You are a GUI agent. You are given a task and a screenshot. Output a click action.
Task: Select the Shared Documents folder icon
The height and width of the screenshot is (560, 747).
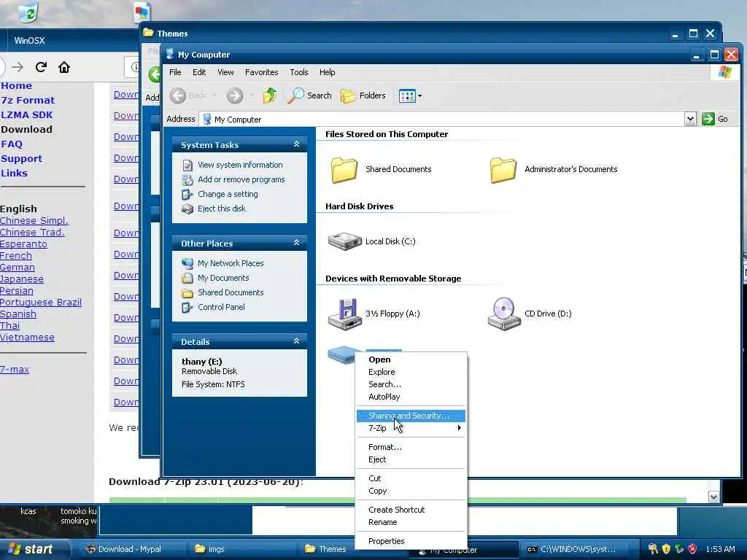(344, 169)
